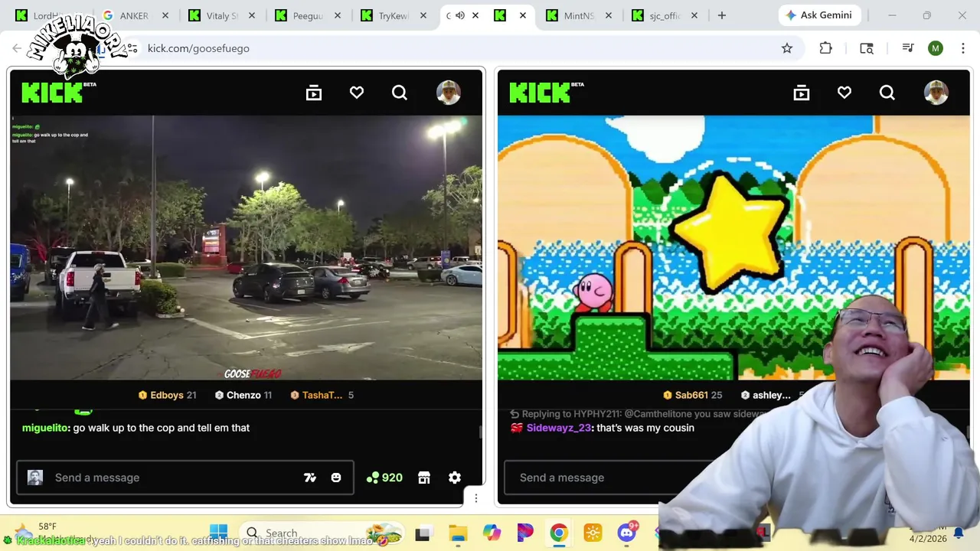Open search in right Kick header

[887, 93]
